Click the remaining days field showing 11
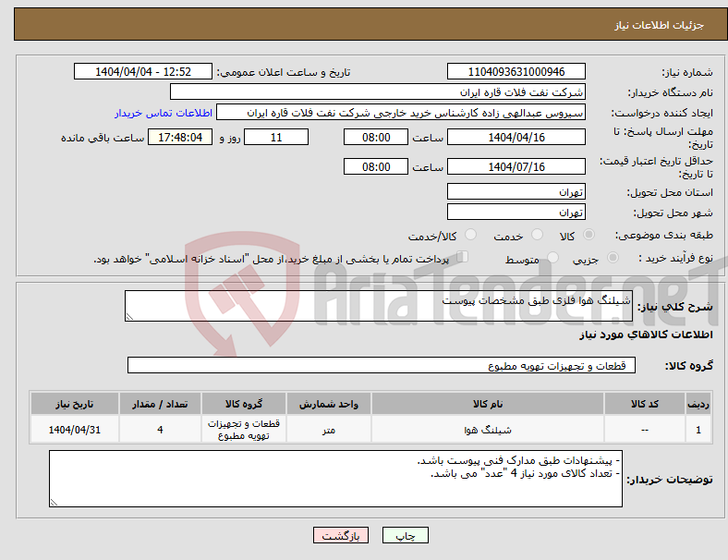This screenshot has height=560, width=728. [276, 137]
